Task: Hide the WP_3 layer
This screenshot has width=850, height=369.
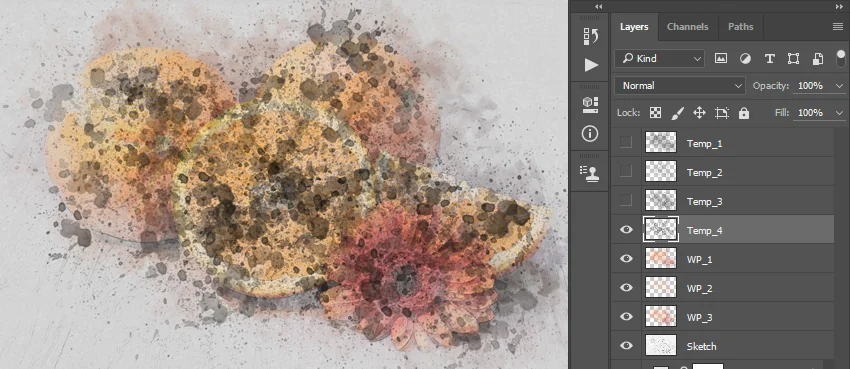Action: point(626,316)
